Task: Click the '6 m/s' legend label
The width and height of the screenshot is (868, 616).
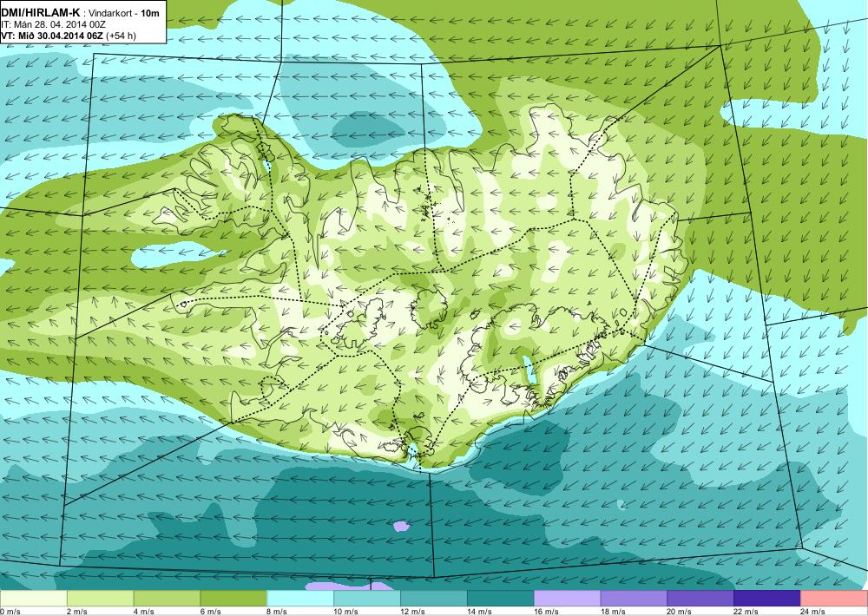Action: pyautogui.click(x=211, y=612)
